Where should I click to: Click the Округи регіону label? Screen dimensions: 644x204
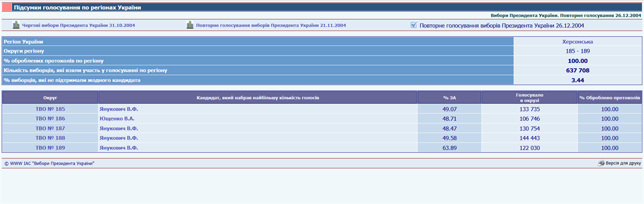(24, 51)
